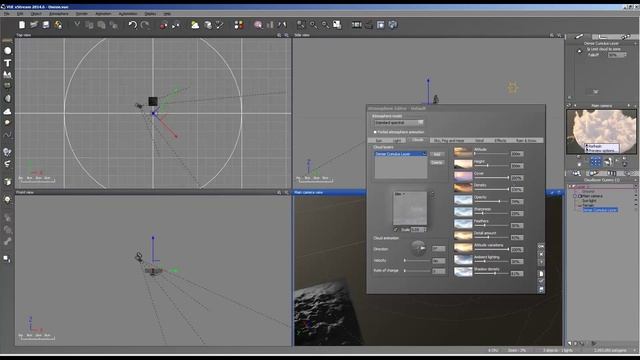Screen dimensions: 640x360
Task: Click the next camera arrow beside Main camera
Action: point(629,106)
